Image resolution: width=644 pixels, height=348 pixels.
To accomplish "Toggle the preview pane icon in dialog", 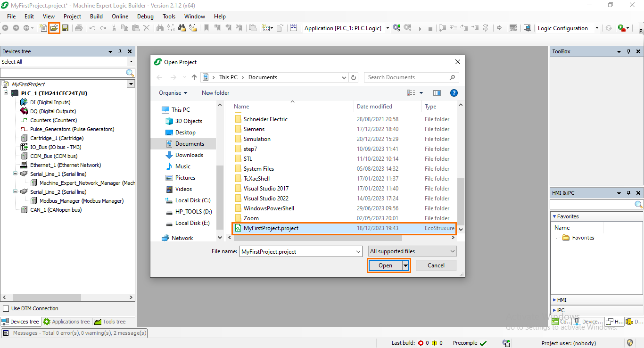I will (x=437, y=93).
